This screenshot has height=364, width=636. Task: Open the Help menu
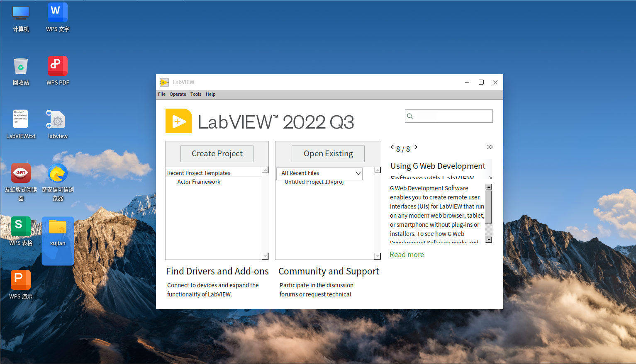211,94
